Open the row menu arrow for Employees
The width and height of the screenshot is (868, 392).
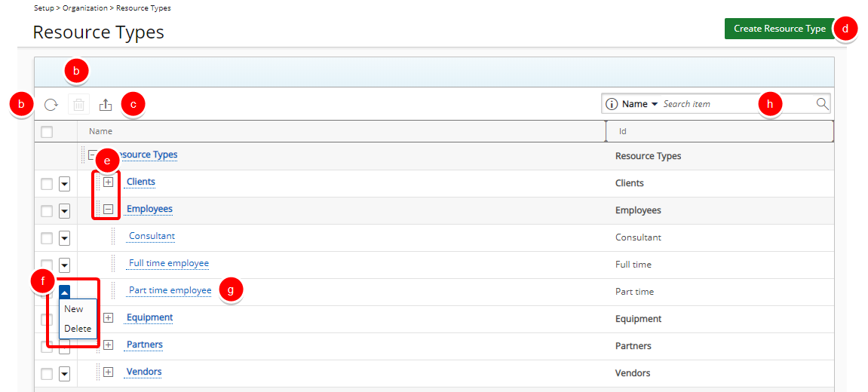click(64, 210)
